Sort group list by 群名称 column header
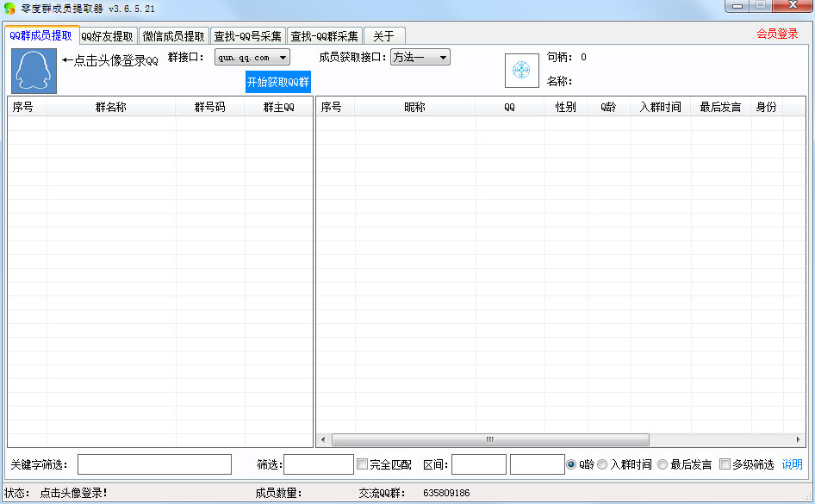815x504 pixels. tap(111, 107)
